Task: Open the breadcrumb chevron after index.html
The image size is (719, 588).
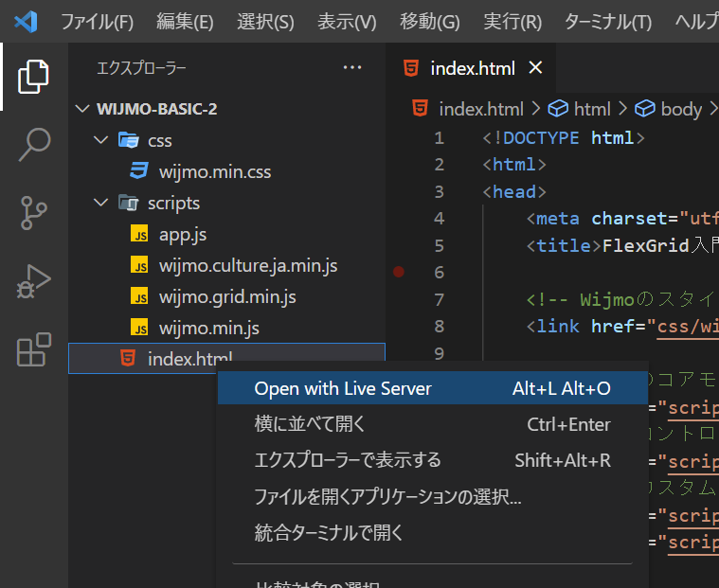Action: click(x=535, y=109)
